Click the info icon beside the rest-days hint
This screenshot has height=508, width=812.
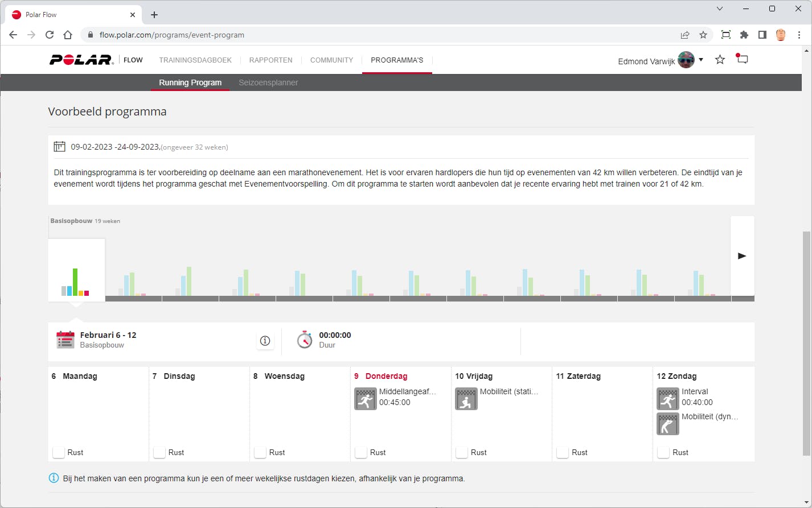tap(54, 478)
